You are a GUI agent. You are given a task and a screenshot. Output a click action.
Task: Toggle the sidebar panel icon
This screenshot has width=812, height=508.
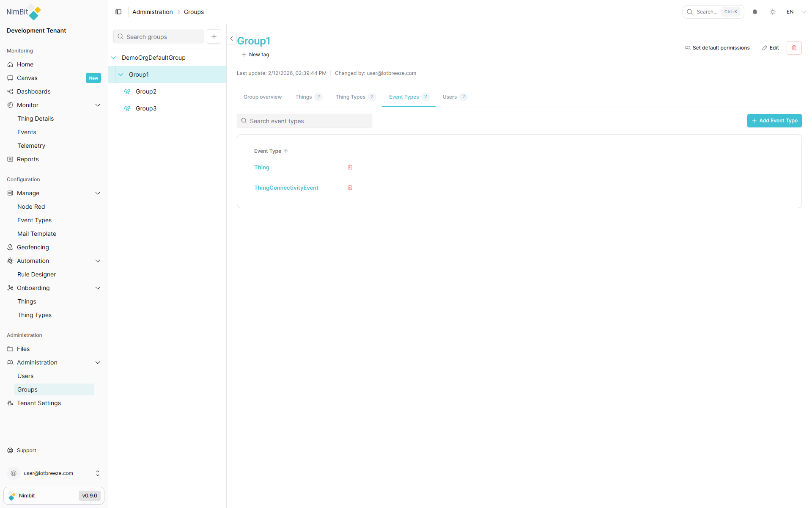[x=118, y=12]
